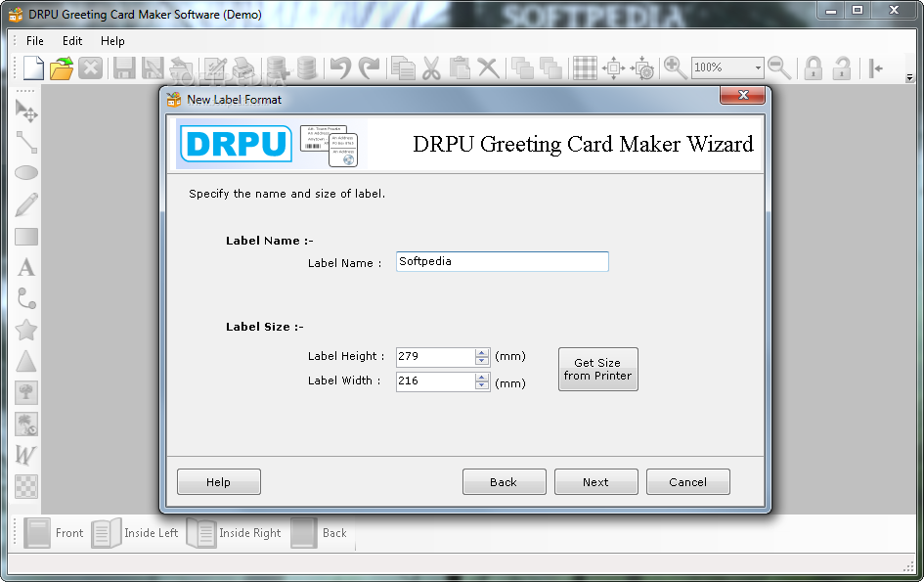Click the wizard Back button

pyautogui.click(x=504, y=482)
